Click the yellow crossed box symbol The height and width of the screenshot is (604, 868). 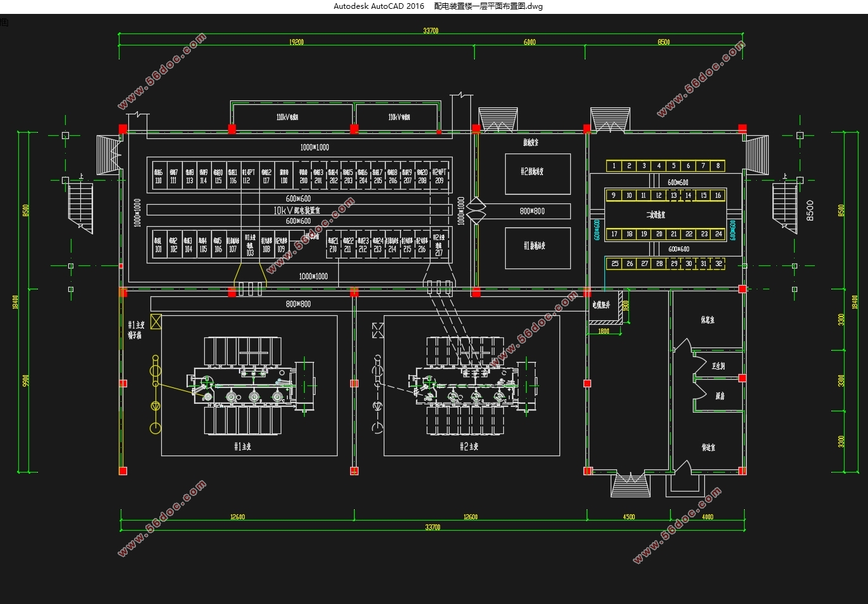[156, 321]
